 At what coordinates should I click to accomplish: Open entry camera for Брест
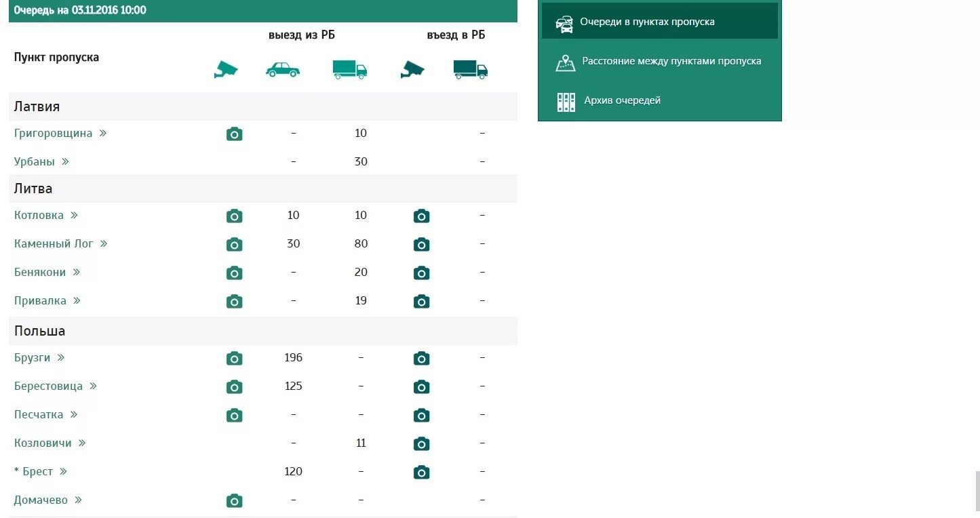point(421,473)
